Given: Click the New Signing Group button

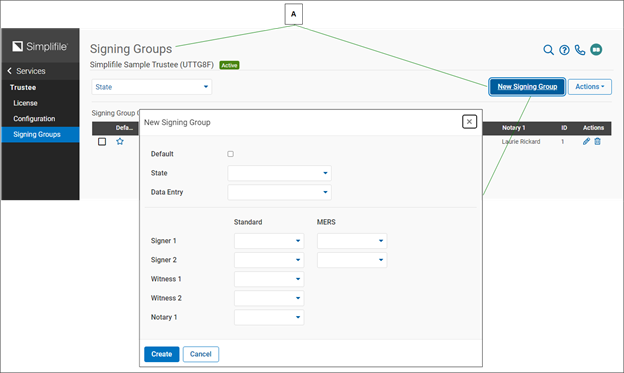Looking at the screenshot, I should [527, 87].
